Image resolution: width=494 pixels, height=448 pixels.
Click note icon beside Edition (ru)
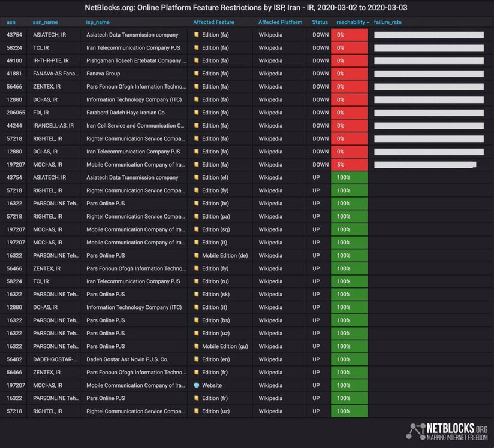(197, 281)
